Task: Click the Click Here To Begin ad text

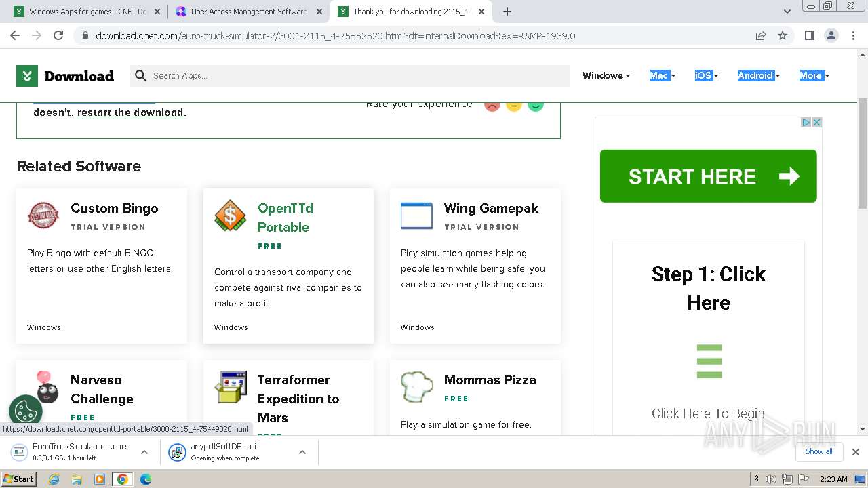Action: click(708, 413)
